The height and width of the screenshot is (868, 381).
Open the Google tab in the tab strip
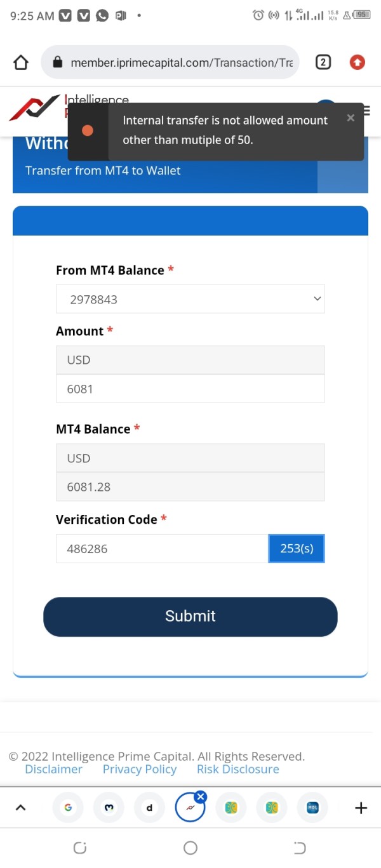68,808
